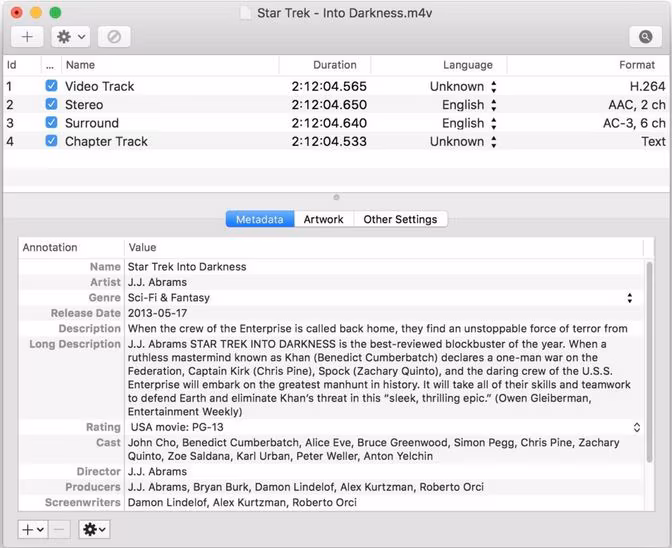Click the Long Description text value
The height and width of the screenshot is (548, 672).
point(379,378)
